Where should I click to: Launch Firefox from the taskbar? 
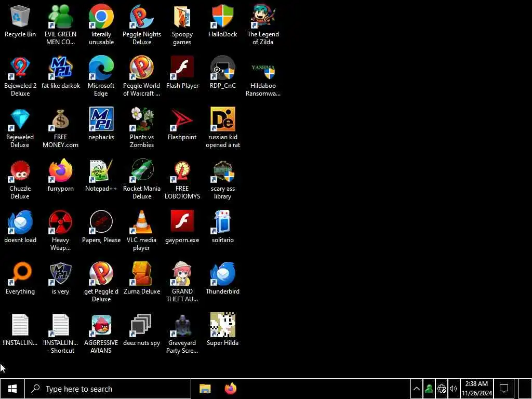coord(231,389)
